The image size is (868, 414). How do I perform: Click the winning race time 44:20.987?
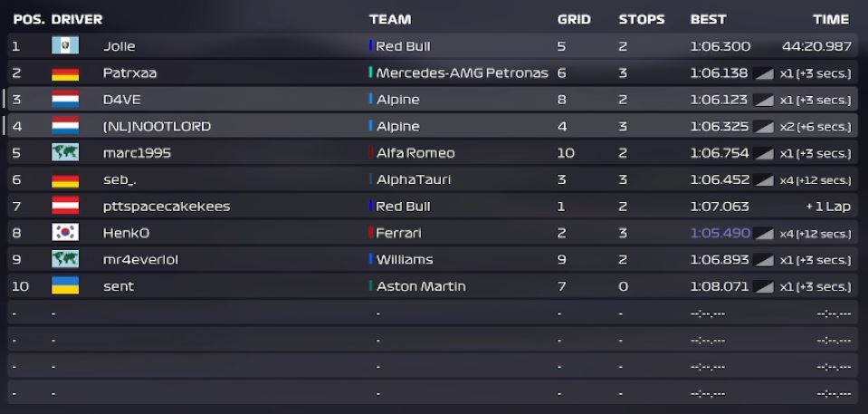click(x=816, y=46)
